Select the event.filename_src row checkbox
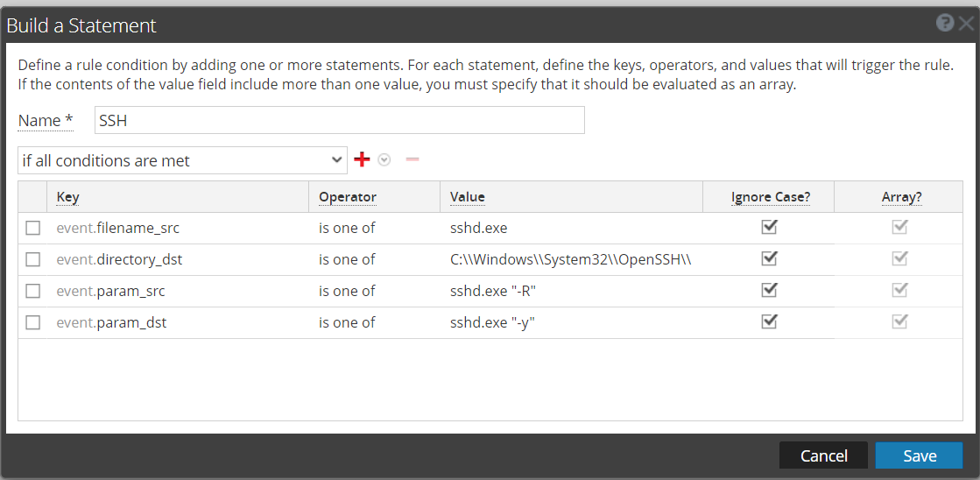The width and height of the screenshot is (980, 480). tap(32, 228)
